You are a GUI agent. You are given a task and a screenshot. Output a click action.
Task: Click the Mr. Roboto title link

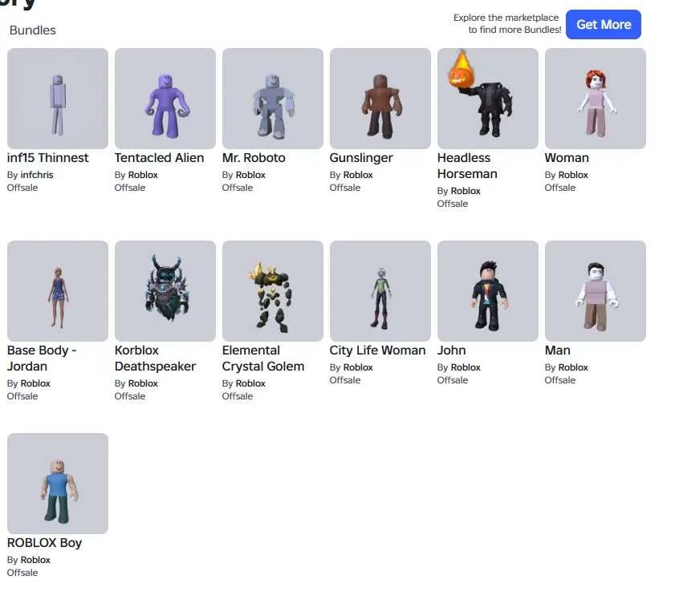click(254, 158)
